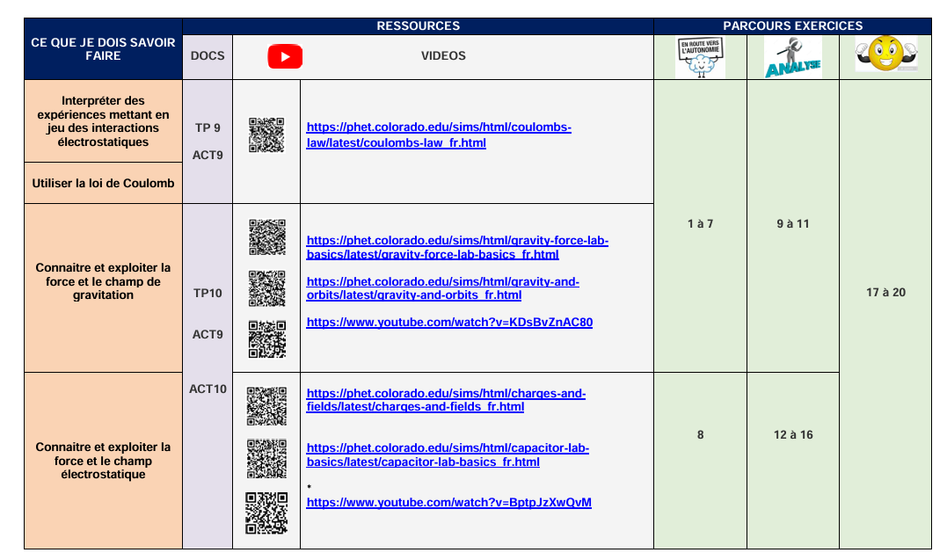Click the QR code beside the gravity-force-lab link
This screenshot has width=947, height=560.
pyautogui.click(x=266, y=237)
